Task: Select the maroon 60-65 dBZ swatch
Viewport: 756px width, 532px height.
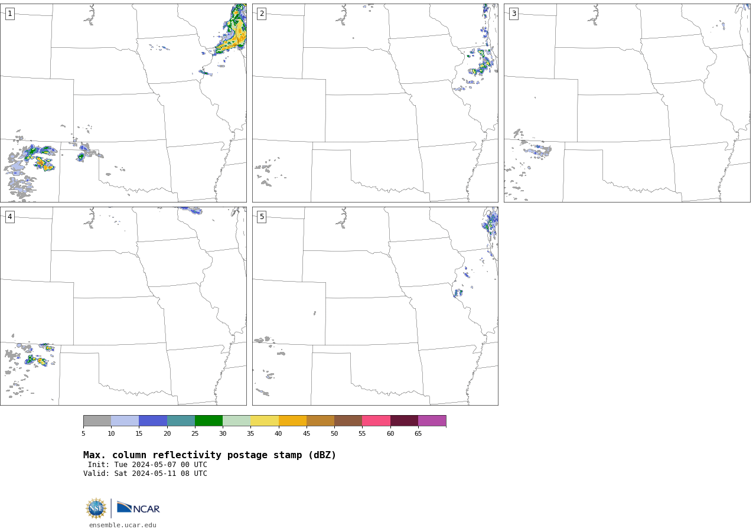Action: [404, 420]
